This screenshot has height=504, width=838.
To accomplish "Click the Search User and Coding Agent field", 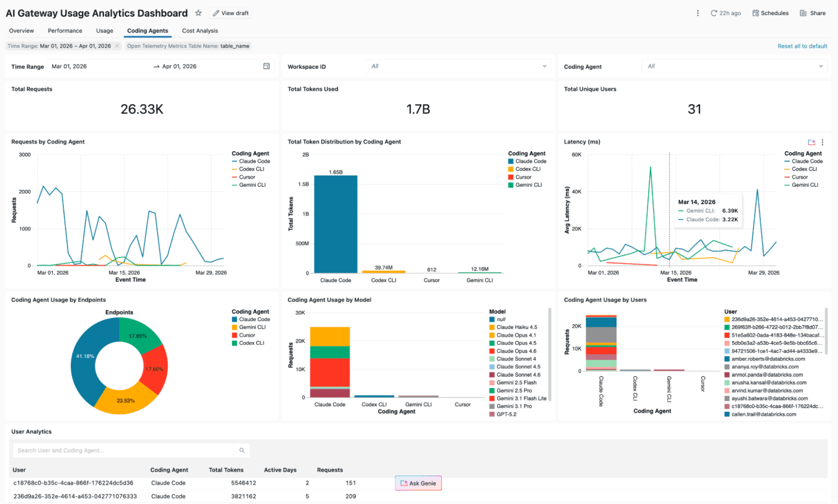I will [123, 450].
